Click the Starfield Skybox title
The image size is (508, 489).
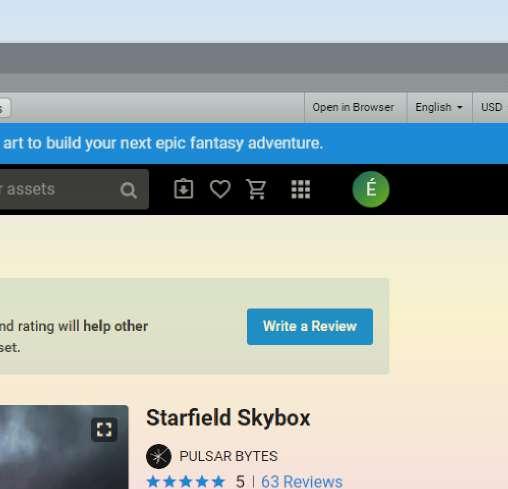(x=228, y=418)
